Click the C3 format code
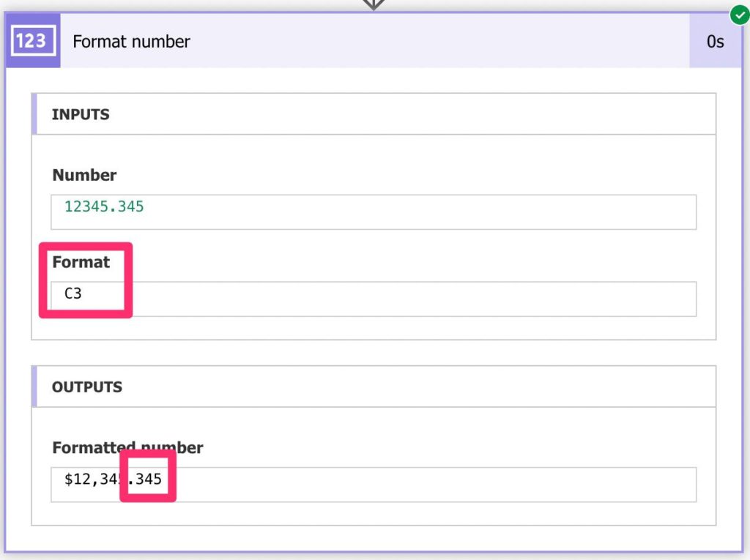The width and height of the screenshot is (750, 560). click(73, 294)
